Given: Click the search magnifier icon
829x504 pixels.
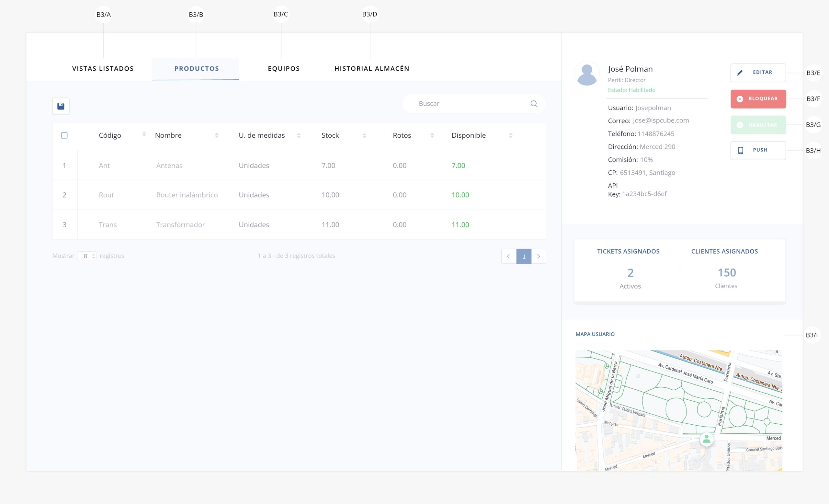Looking at the screenshot, I should tap(534, 104).
